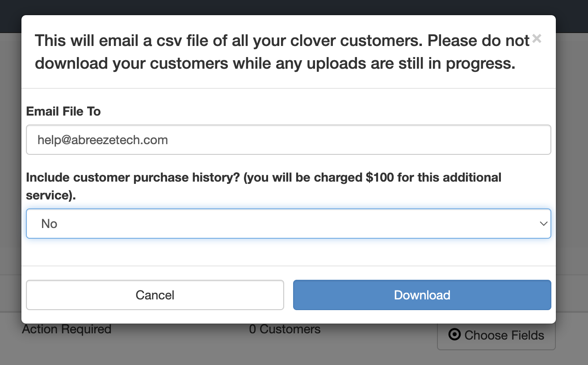The image size is (588, 365).
Task: Select the Action Required text behind dialog
Action: click(67, 330)
